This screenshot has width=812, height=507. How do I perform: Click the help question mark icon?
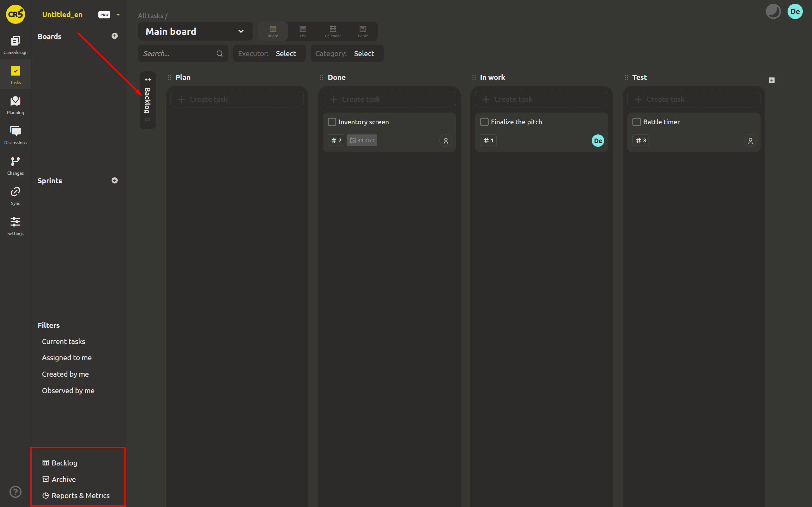click(x=16, y=491)
